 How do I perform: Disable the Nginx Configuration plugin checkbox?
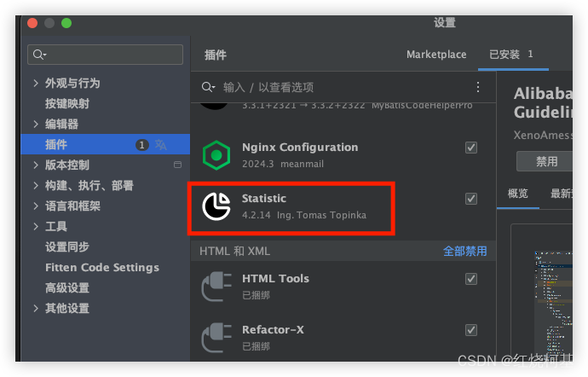pyautogui.click(x=471, y=148)
